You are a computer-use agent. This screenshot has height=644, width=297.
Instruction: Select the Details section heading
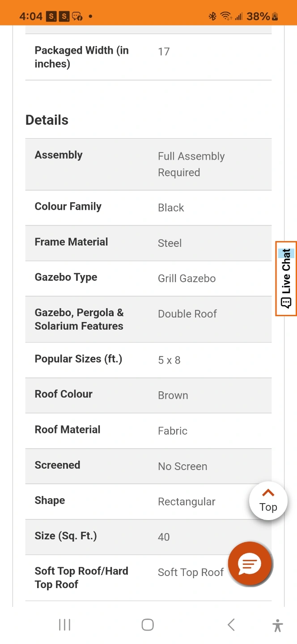click(x=47, y=120)
